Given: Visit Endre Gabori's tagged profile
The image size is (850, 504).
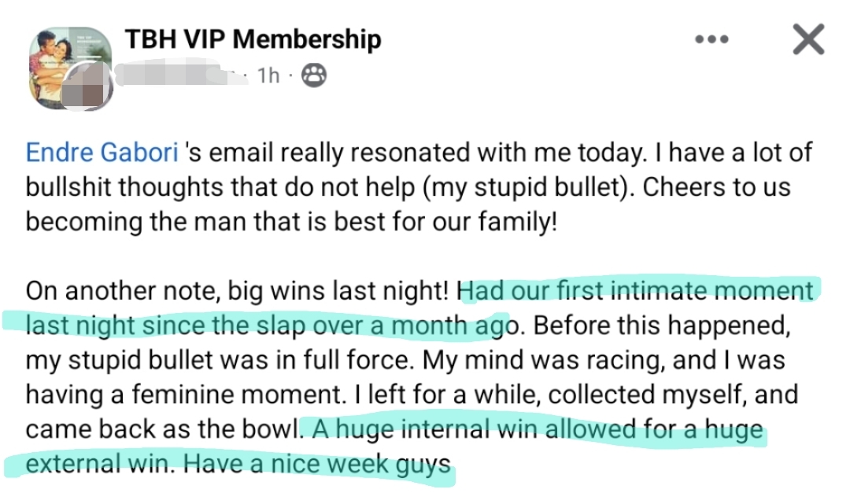Looking at the screenshot, I should pyautogui.click(x=102, y=153).
